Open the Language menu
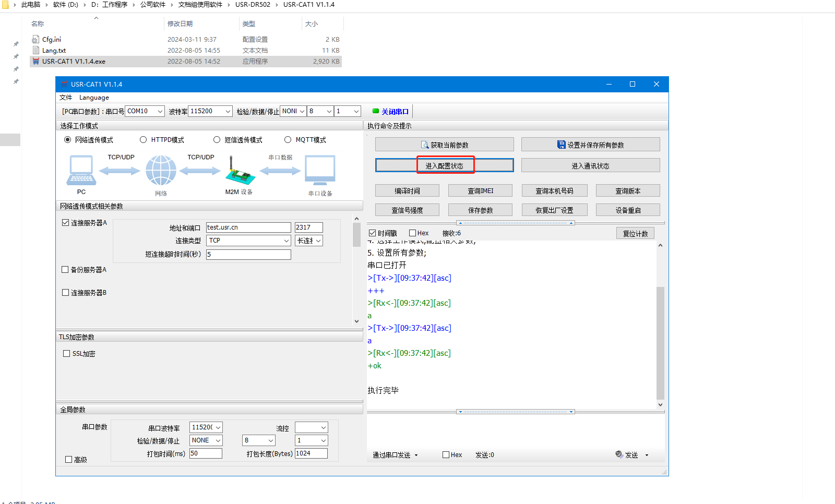The height and width of the screenshot is (504, 835). point(94,98)
